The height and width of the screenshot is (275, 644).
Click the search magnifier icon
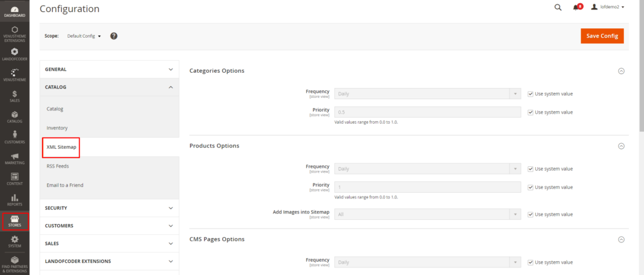point(558,8)
